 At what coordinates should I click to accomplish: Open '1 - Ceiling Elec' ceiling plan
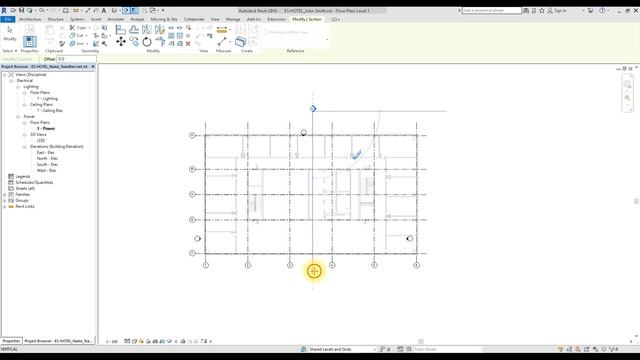tap(50, 111)
